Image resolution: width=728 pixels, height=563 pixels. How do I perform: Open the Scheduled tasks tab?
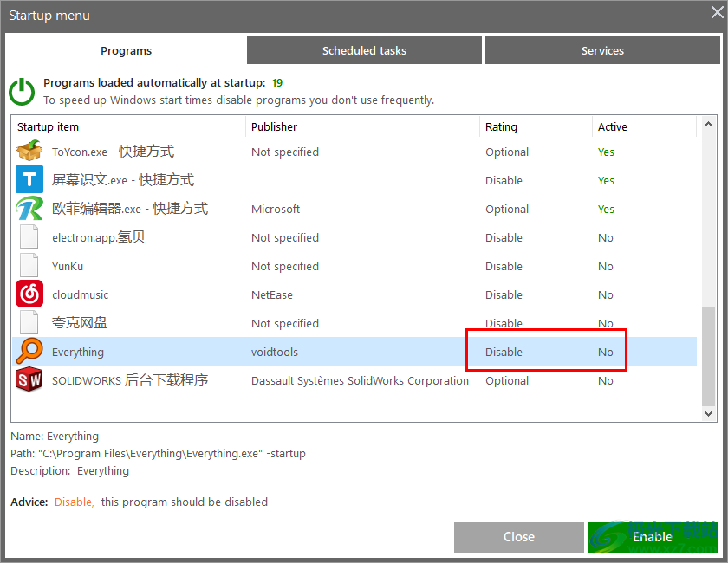[x=364, y=50]
